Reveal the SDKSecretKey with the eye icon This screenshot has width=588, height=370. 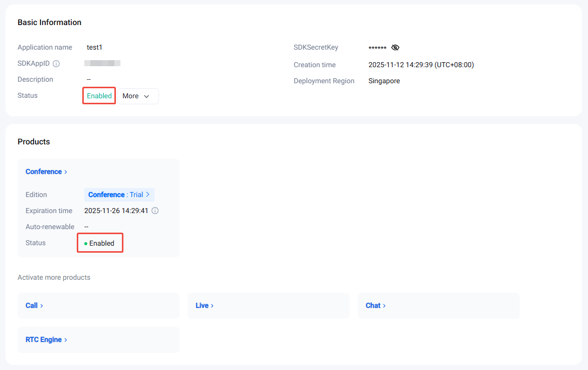395,48
